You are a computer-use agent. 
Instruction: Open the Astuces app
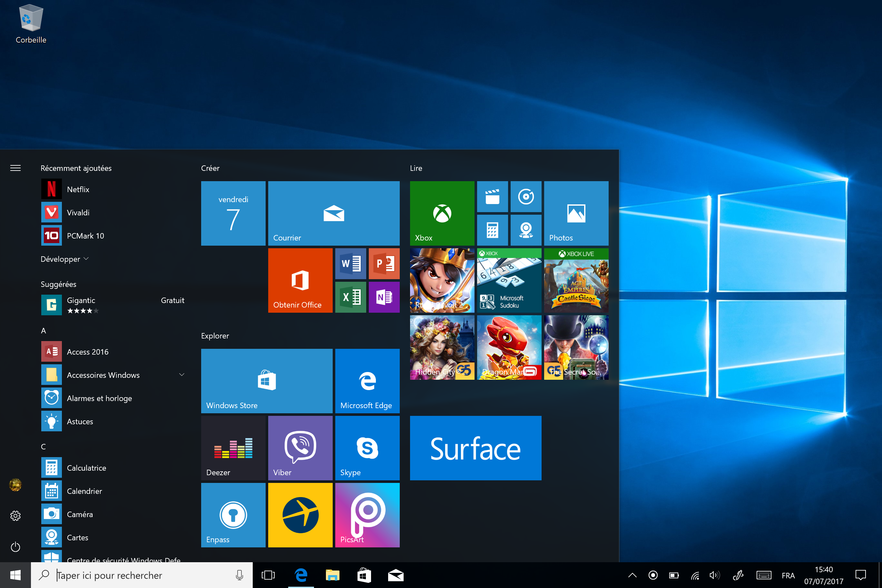tap(113, 422)
